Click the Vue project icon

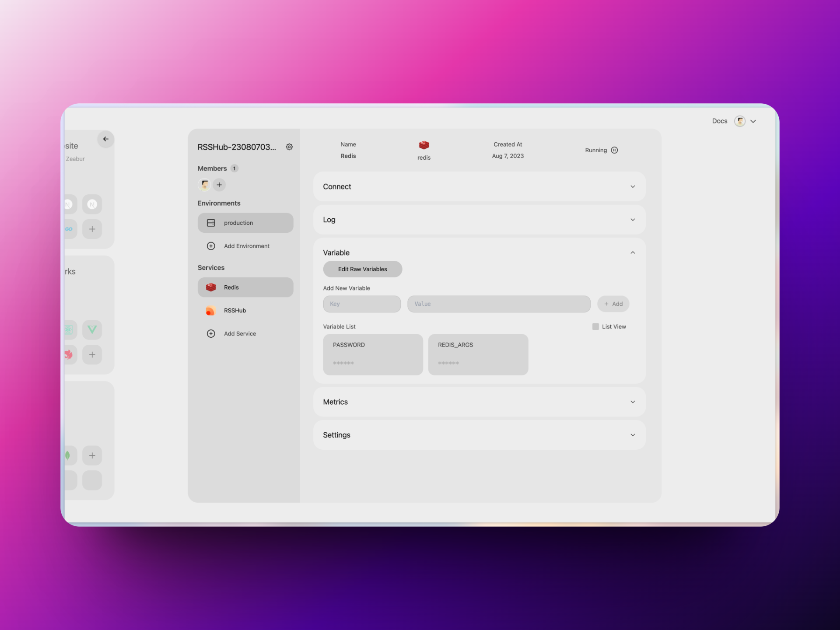tap(92, 329)
